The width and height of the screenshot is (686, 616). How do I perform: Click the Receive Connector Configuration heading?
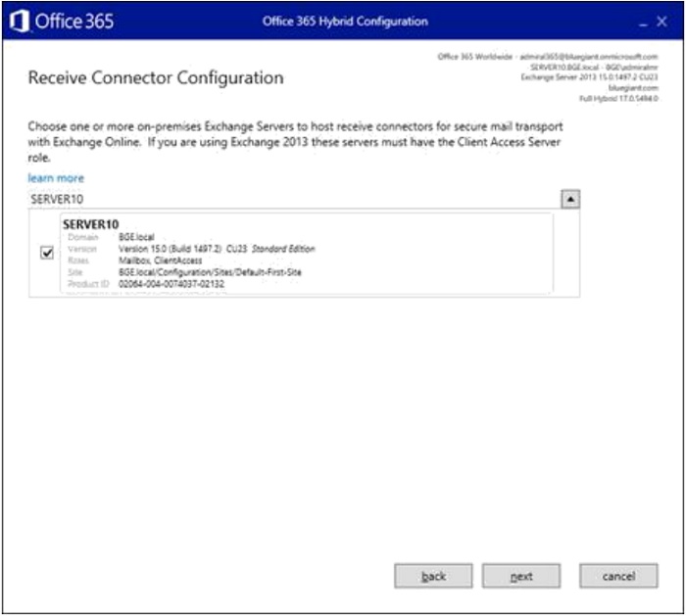coord(156,77)
